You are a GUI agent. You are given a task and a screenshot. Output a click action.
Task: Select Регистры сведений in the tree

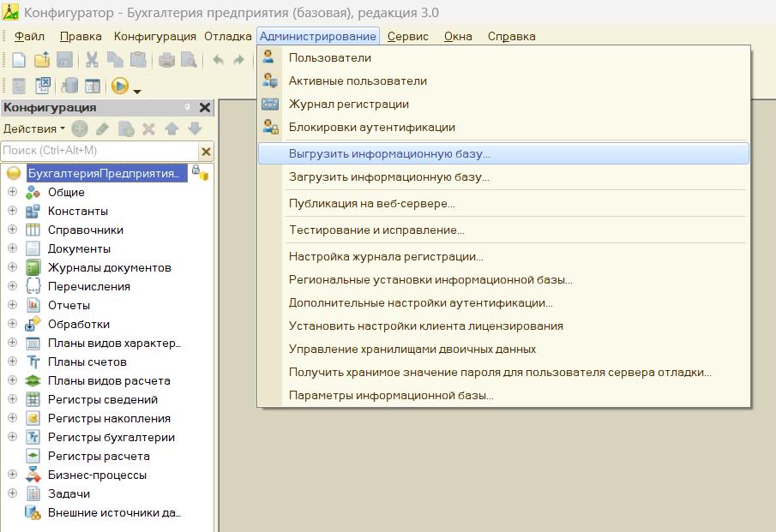pos(102,399)
